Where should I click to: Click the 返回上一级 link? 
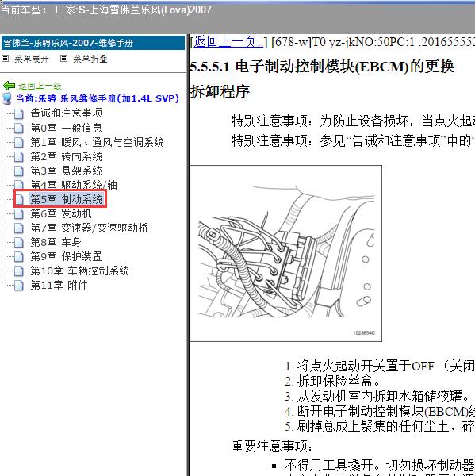coord(40,86)
